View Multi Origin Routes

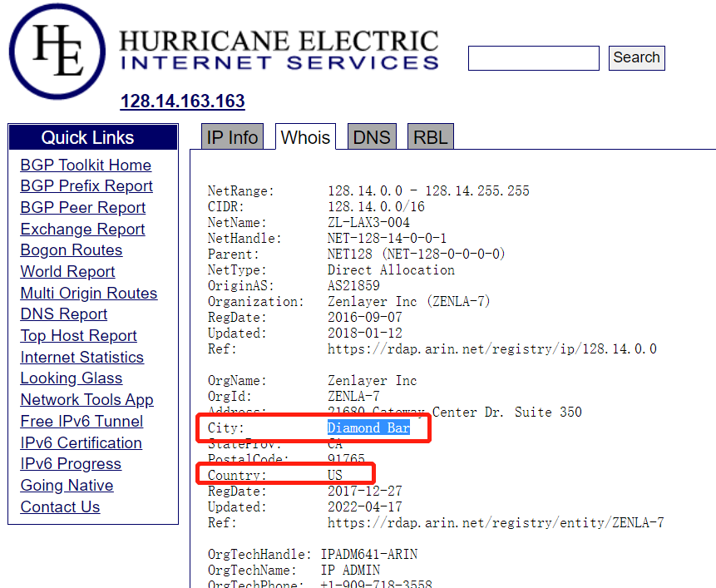click(x=89, y=293)
